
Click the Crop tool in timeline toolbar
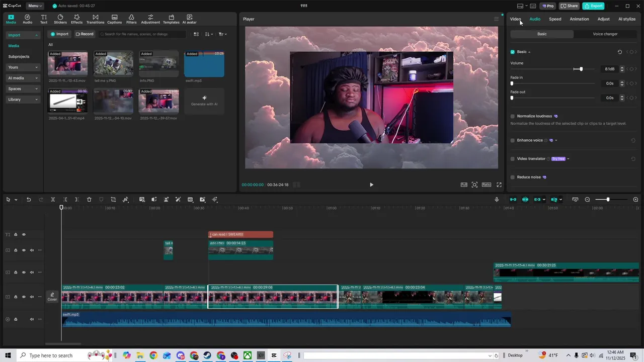point(113,200)
